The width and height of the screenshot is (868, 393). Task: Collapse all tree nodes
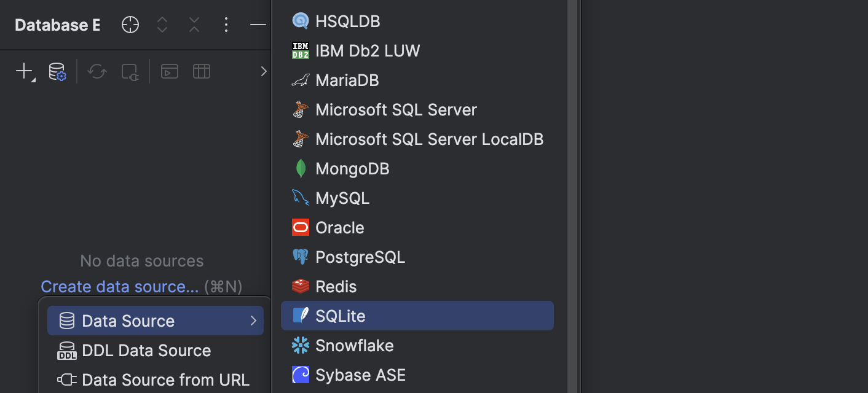point(194,25)
